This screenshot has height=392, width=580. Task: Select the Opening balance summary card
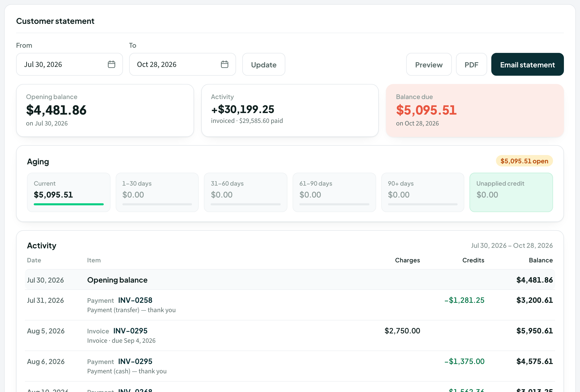coord(105,110)
